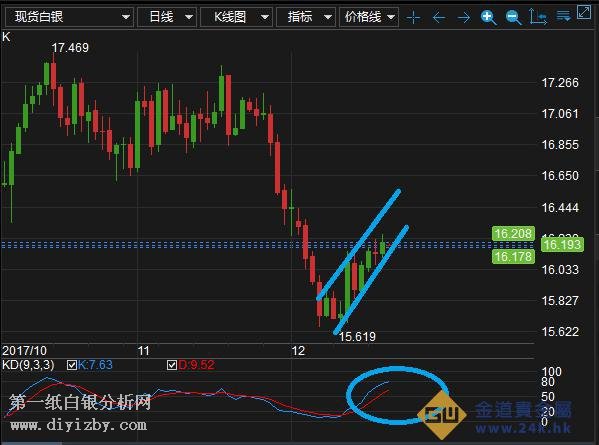
Task: Open the list download icon
Action: 563,16
